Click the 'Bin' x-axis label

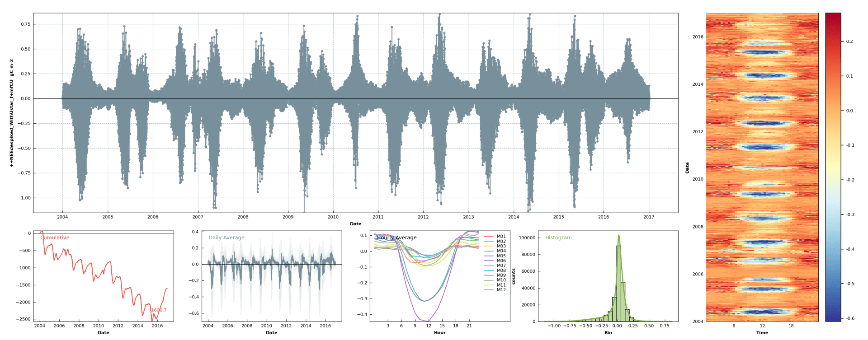(x=608, y=333)
